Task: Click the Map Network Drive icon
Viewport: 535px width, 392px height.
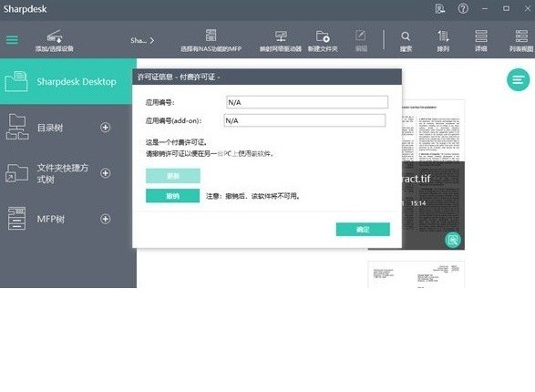Action: tap(281, 36)
